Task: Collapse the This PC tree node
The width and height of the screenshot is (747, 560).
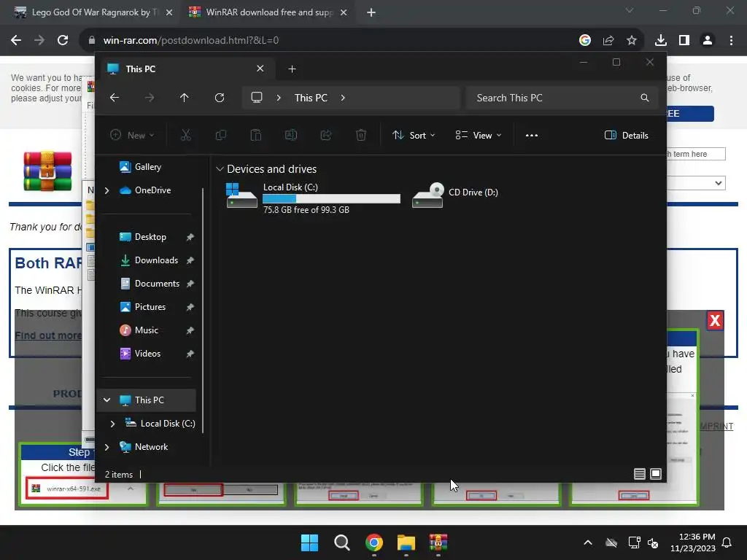Action: [x=107, y=400]
